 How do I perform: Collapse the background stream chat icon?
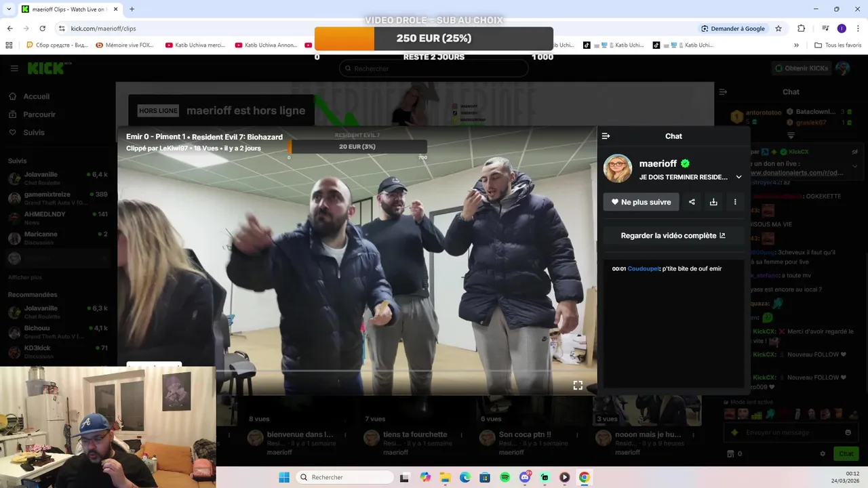pos(723,91)
